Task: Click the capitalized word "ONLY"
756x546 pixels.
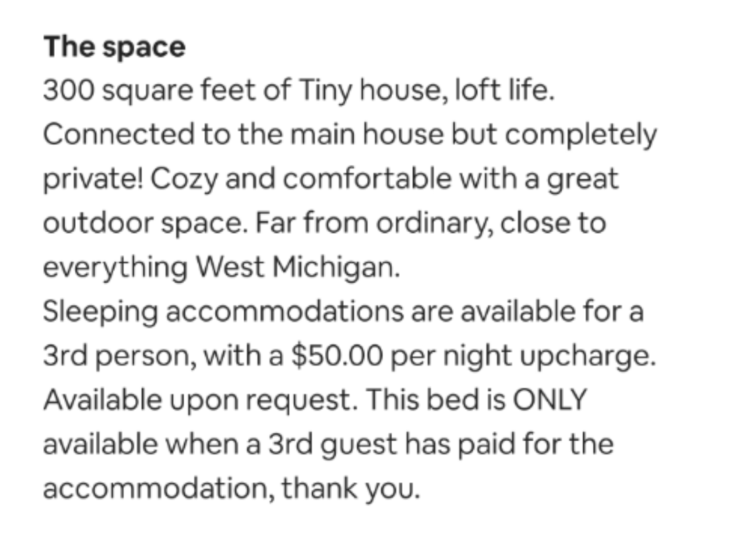Action: tap(549, 400)
